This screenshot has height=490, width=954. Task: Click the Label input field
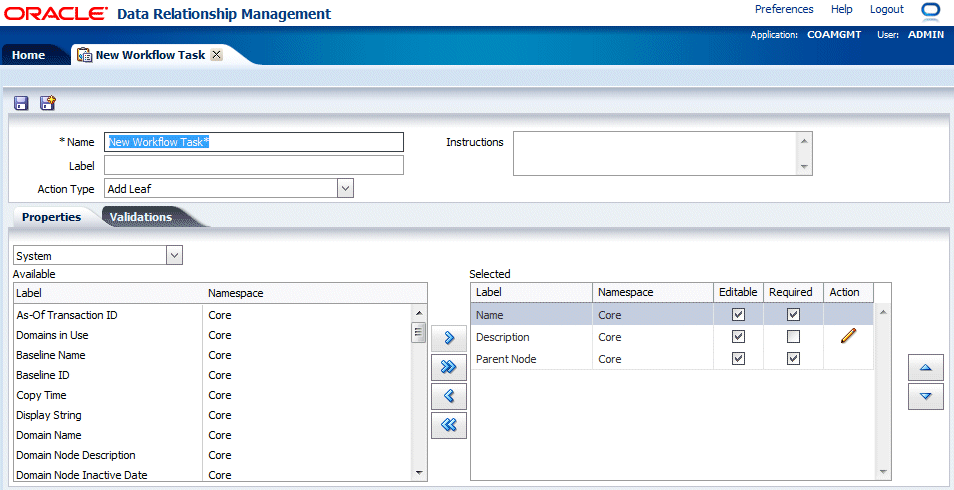coord(254,165)
